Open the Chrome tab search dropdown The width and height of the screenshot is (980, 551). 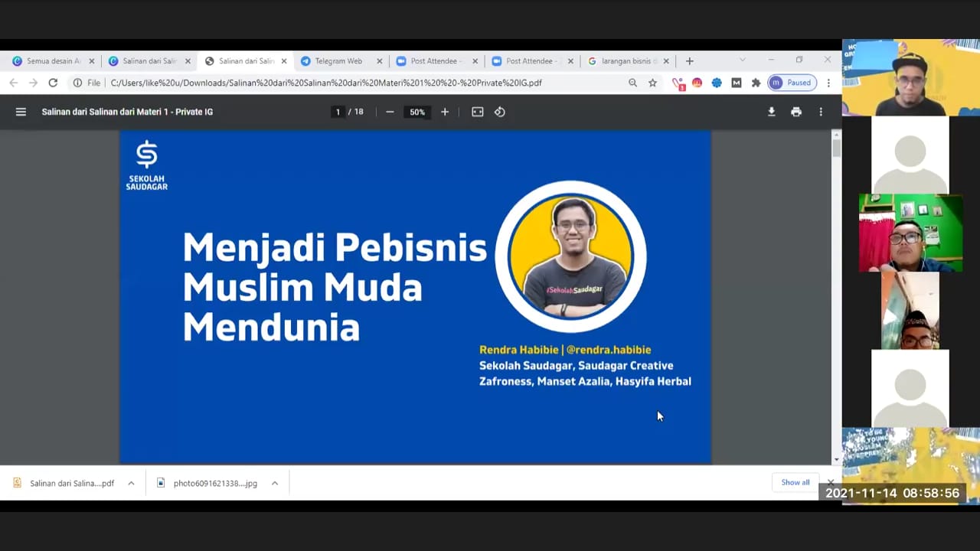(742, 60)
